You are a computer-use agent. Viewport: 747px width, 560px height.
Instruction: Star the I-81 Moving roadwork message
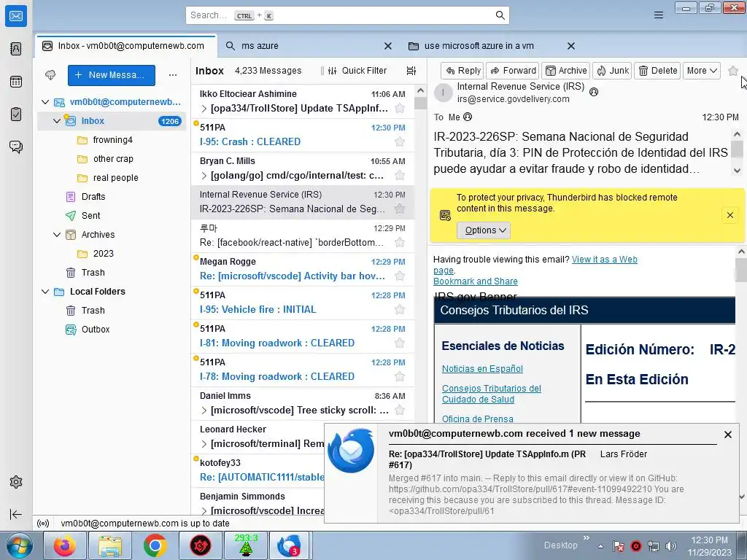click(x=400, y=343)
